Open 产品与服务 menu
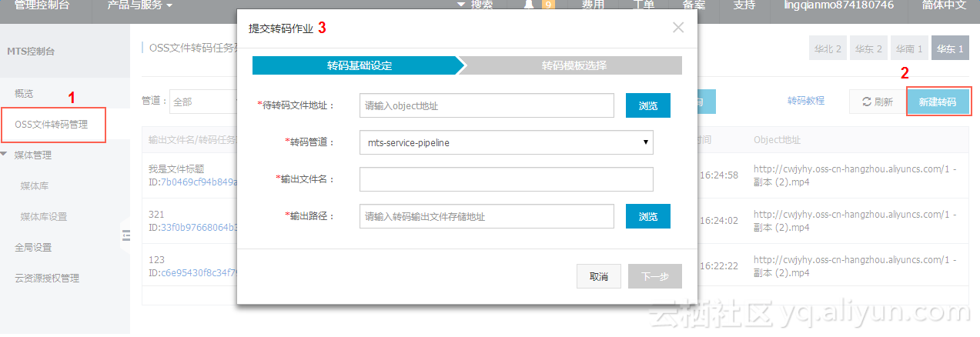 coord(142,5)
